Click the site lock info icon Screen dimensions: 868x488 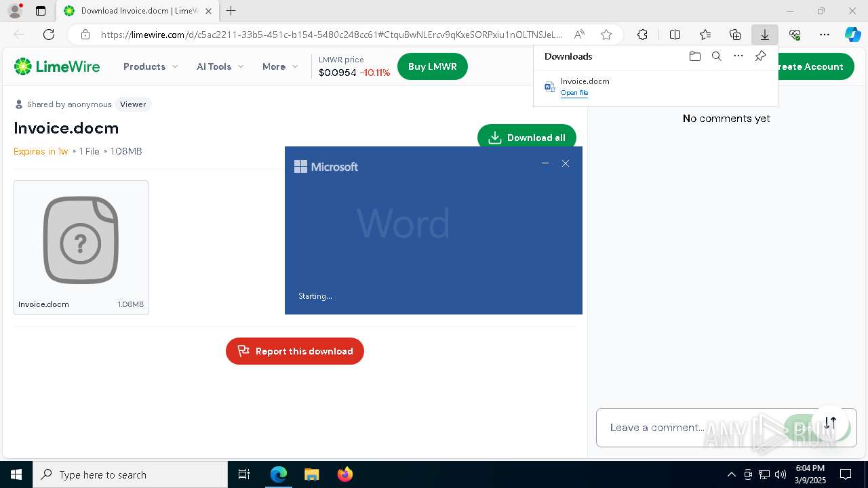pyautogui.click(x=85, y=35)
